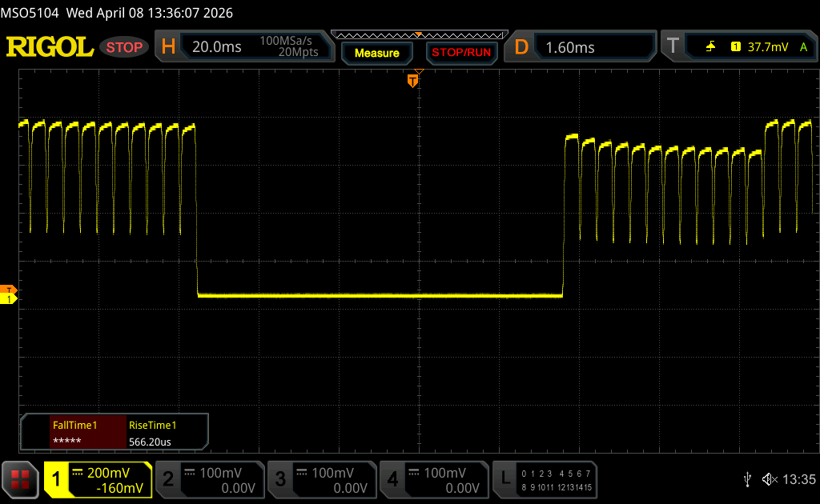
Task: Select the rising edge trigger type icon
Action: pyautogui.click(x=710, y=47)
